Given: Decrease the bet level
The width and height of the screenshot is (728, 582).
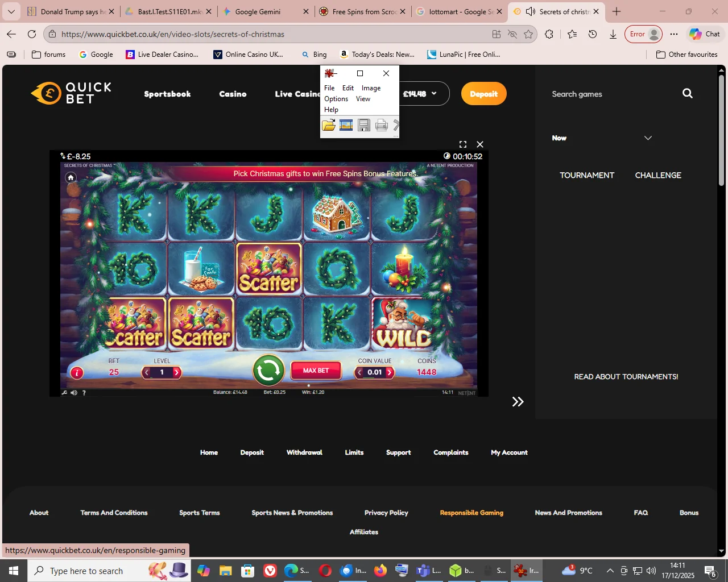Looking at the screenshot, I should point(147,372).
